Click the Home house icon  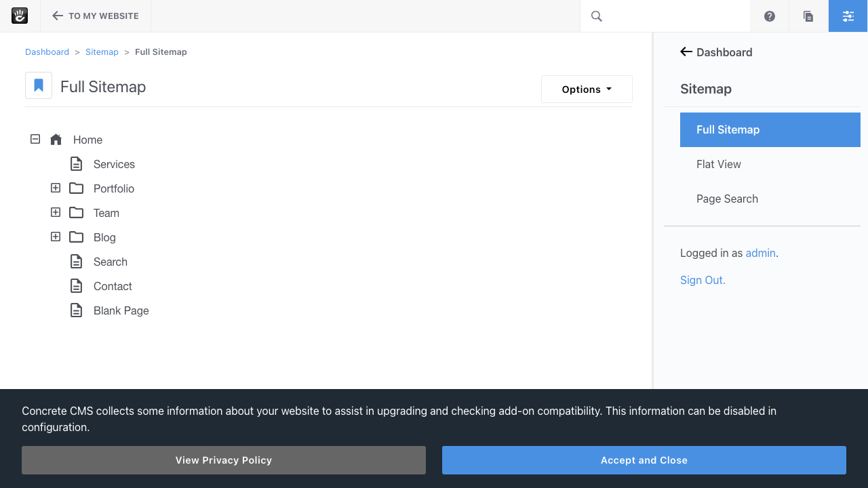click(x=56, y=140)
